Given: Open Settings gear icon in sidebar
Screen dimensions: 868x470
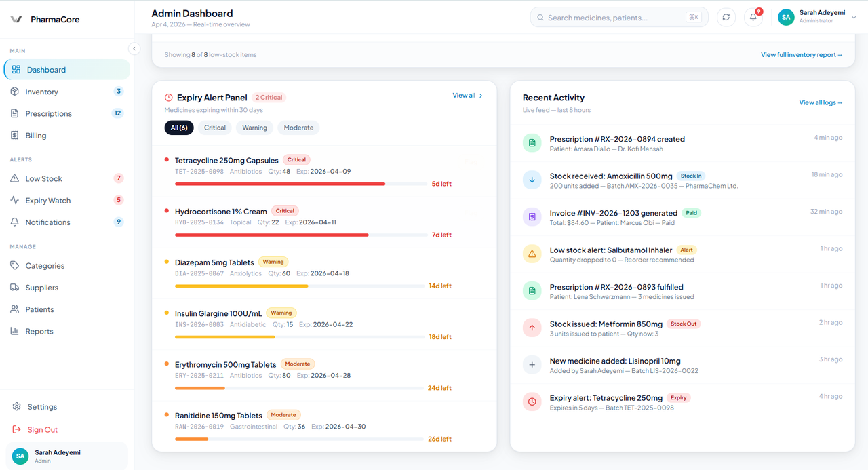Looking at the screenshot, I should click(x=17, y=406).
